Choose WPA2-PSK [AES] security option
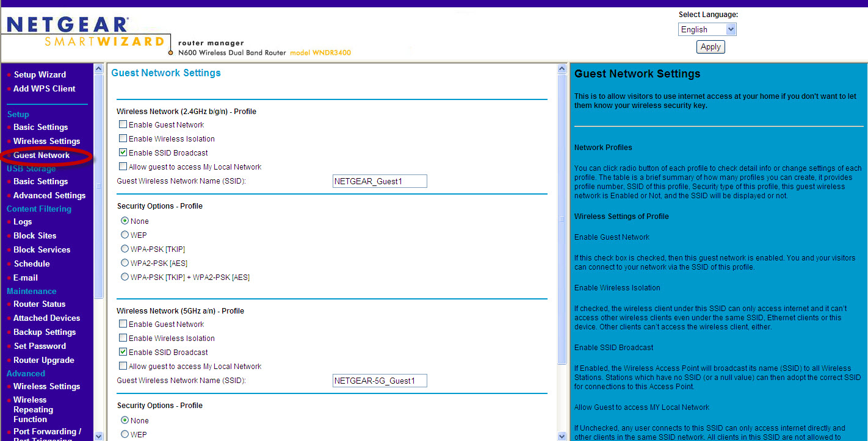Viewport: 868px width, 441px height. click(125, 263)
